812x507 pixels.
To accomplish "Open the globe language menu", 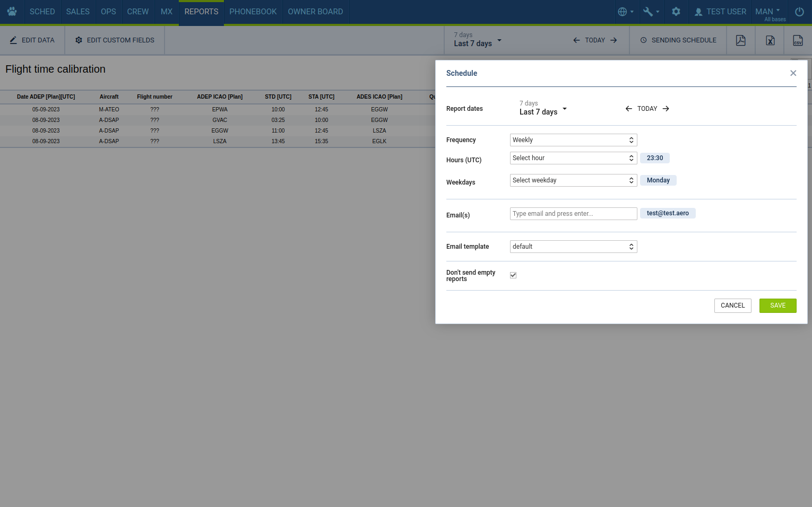I will pos(626,12).
